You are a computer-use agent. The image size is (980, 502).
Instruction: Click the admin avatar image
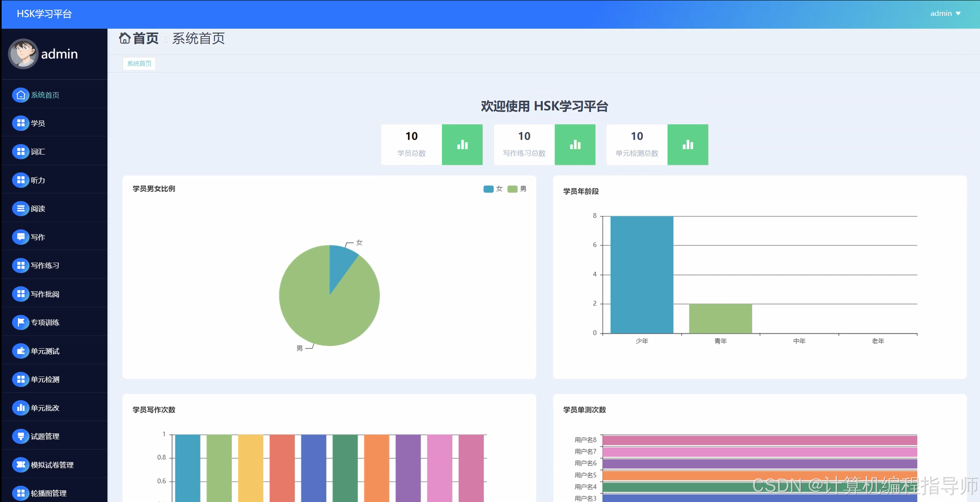[23, 54]
